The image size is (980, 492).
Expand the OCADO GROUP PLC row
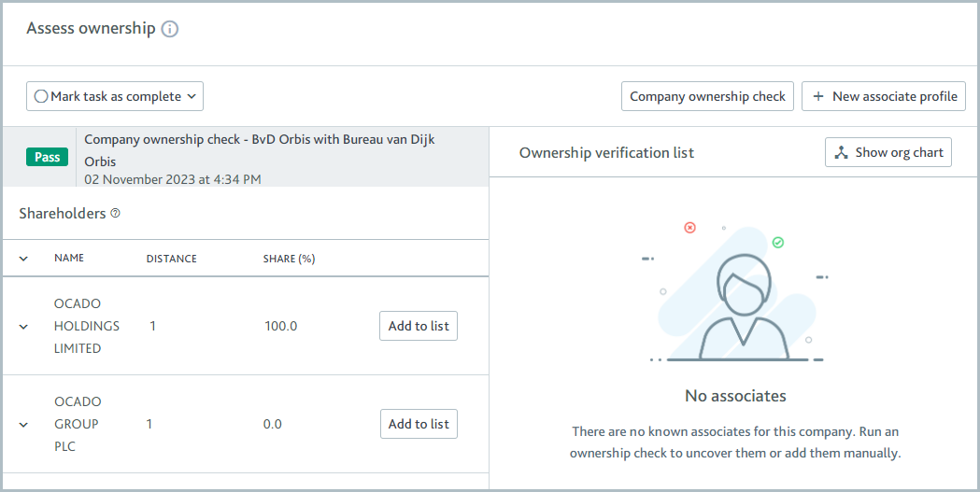pyautogui.click(x=23, y=425)
